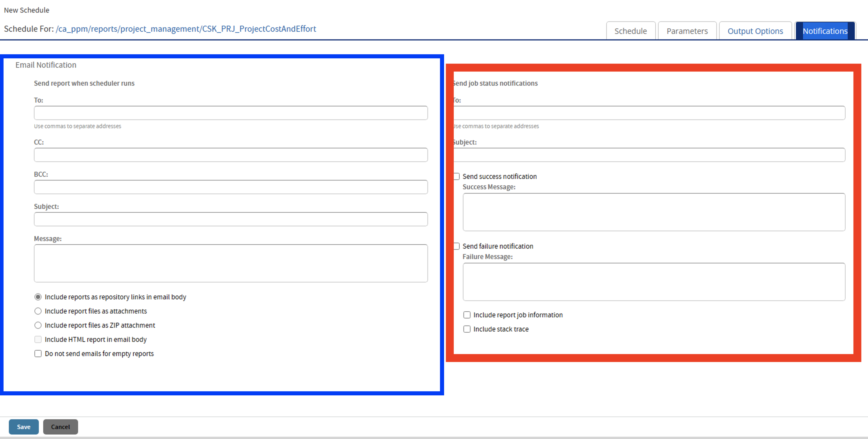Click the email report To address field
Image resolution: width=868 pixels, height=439 pixels.
click(230, 113)
